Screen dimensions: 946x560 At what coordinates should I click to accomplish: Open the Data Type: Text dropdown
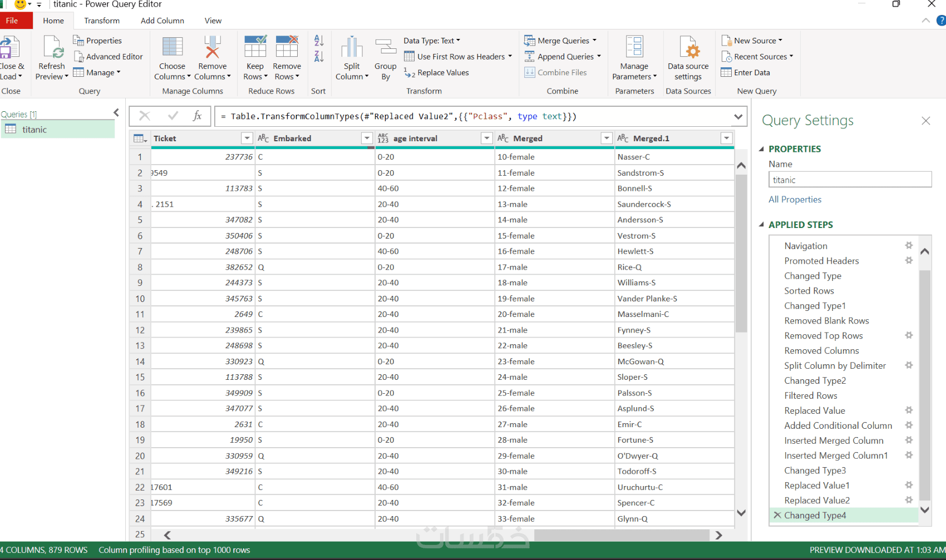pyautogui.click(x=432, y=41)
